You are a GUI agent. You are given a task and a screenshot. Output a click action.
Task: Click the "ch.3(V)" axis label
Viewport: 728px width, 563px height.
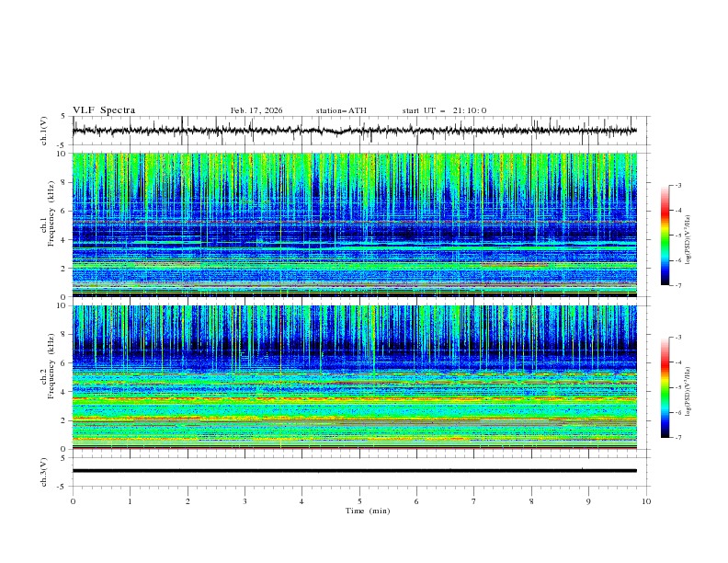44,472
